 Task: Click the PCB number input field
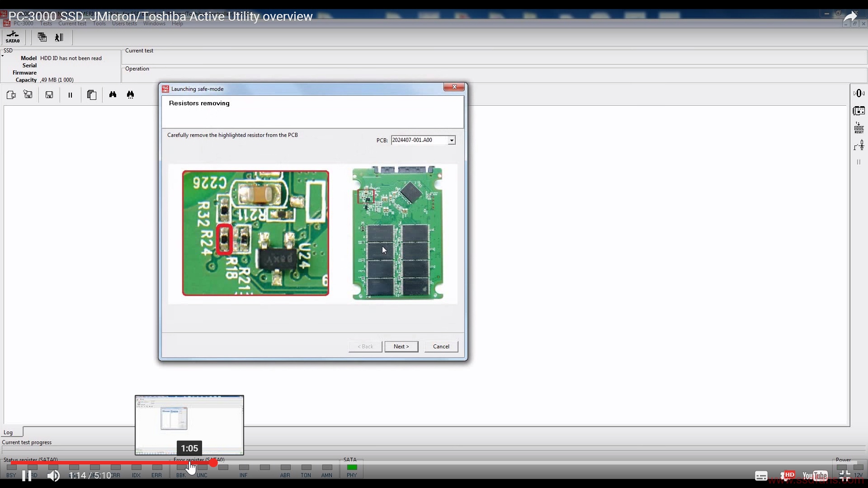tap(420, 141)
